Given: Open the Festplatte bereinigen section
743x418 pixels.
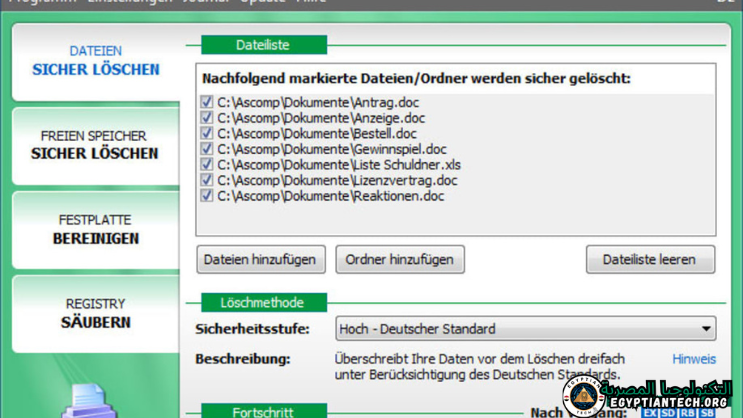Looking at the screenshot, I should 94,229.
